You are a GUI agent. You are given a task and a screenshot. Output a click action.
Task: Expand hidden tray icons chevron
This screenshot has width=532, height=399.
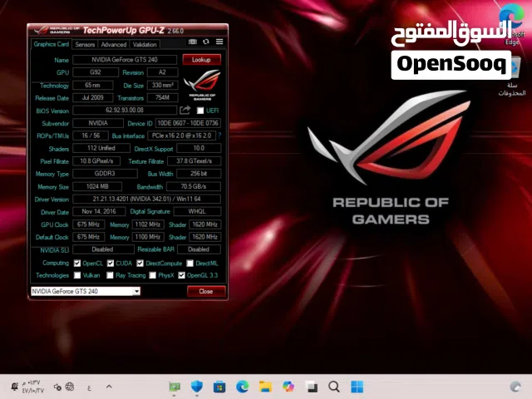(109, 387)
